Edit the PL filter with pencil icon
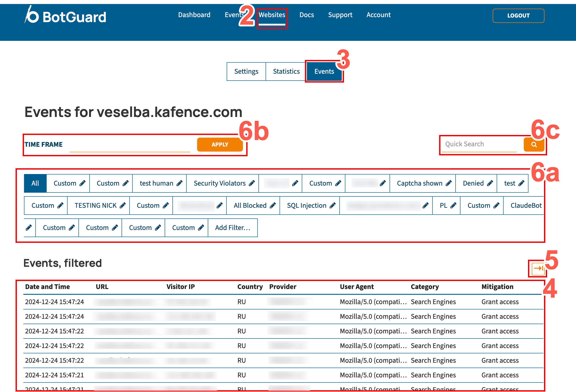 453,206
